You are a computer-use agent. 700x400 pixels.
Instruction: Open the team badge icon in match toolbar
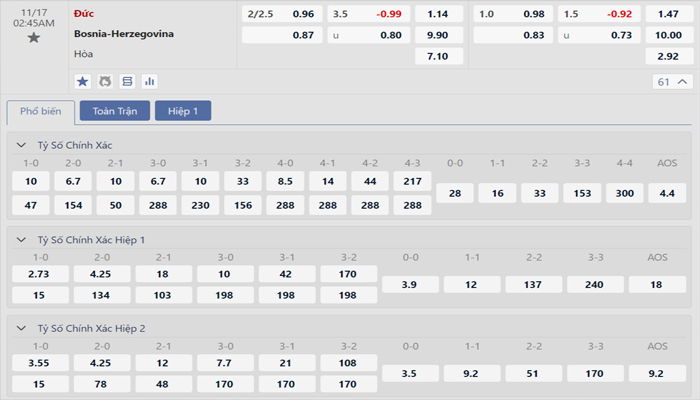pyautogui.click(x=105, y=81)
